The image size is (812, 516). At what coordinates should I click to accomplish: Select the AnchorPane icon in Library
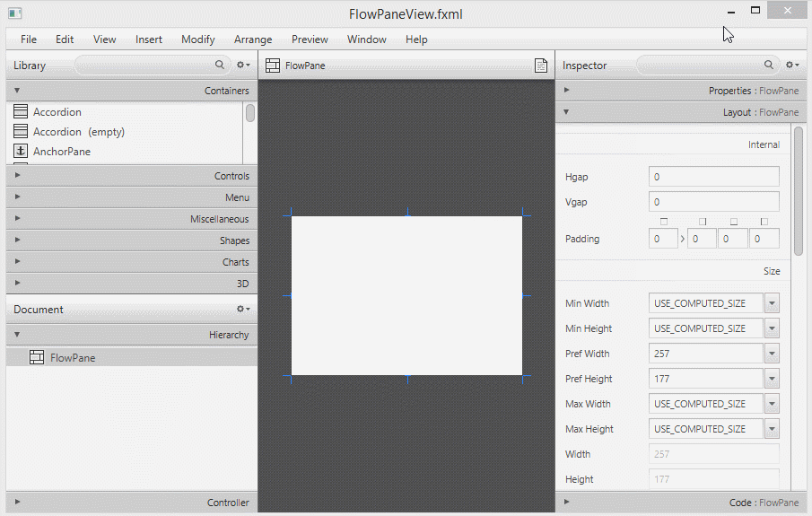coord(22,152)
